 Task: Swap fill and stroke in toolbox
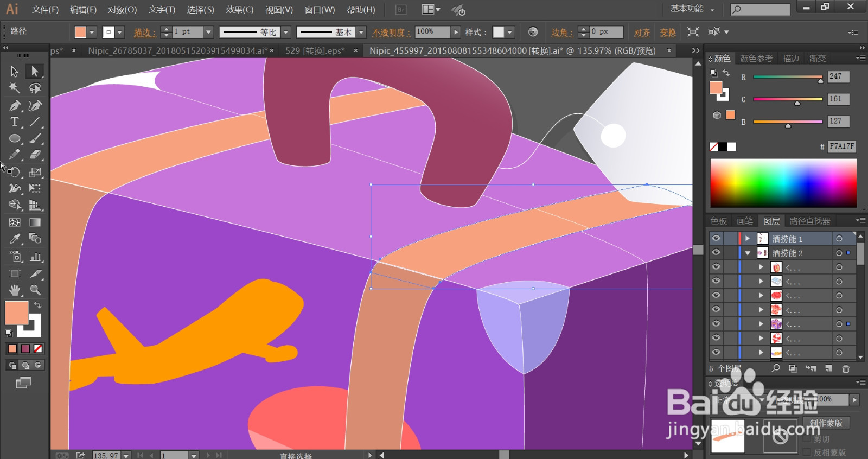coord(38,305)
